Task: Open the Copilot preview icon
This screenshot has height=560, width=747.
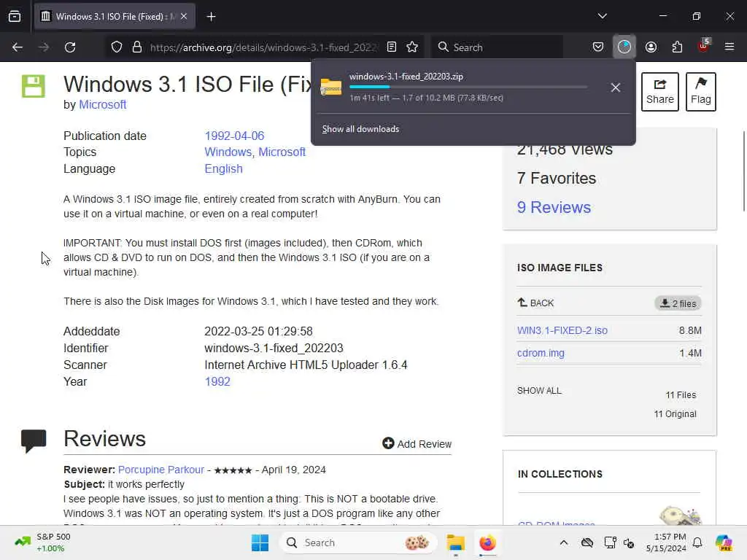Action: click(724, 542)
